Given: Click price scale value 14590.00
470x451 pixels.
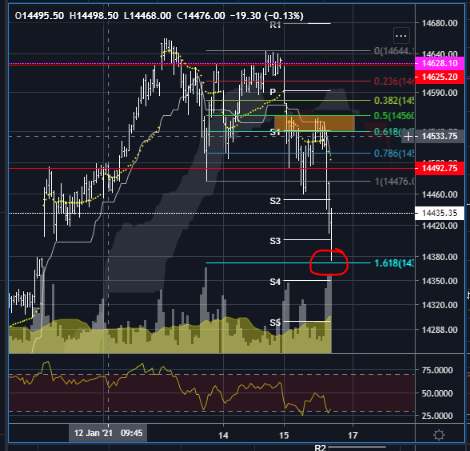Looking at the screenshot, I should [x=440, y=93].
